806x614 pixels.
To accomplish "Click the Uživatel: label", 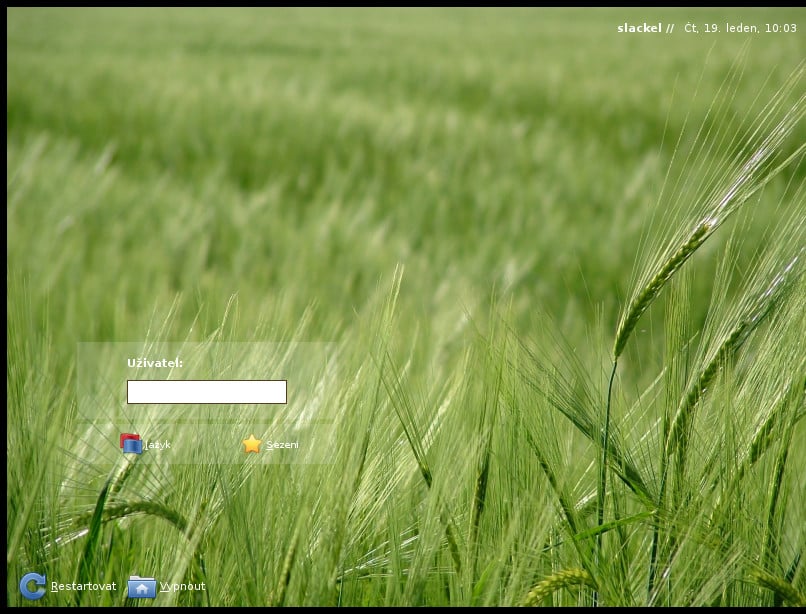I will [x=155, y=363].
